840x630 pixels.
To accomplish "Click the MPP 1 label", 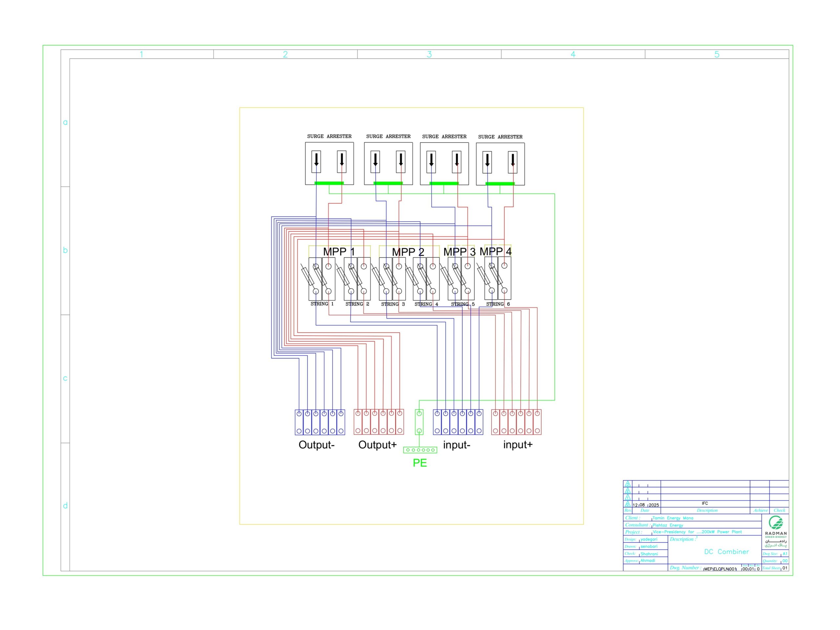I will coord(339,251).
